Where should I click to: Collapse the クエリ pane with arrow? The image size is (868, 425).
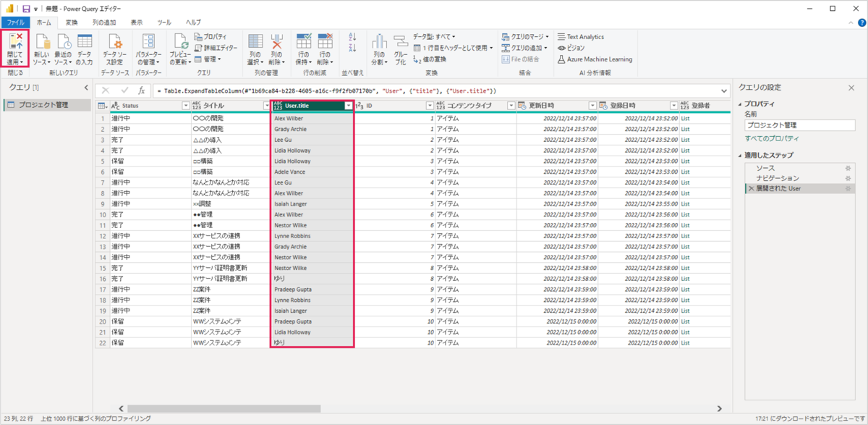coord(85,87)
